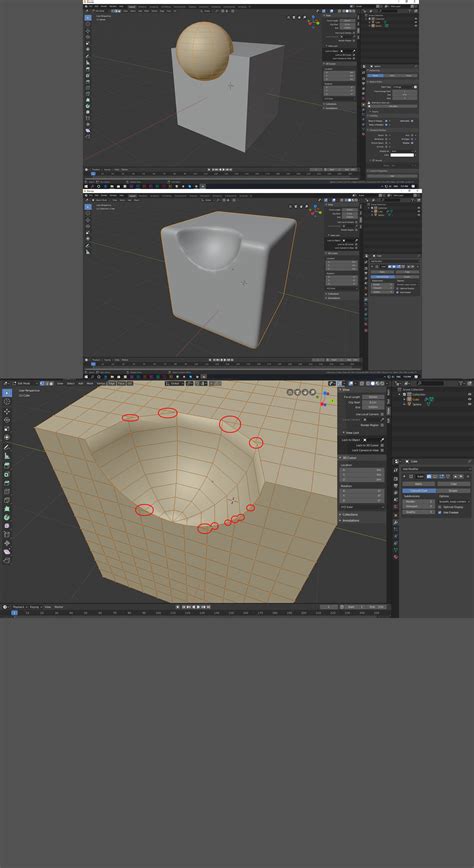Select the Annotate tool, bottom Blender window
Screen dimensions: 474x868
point(7,447)
